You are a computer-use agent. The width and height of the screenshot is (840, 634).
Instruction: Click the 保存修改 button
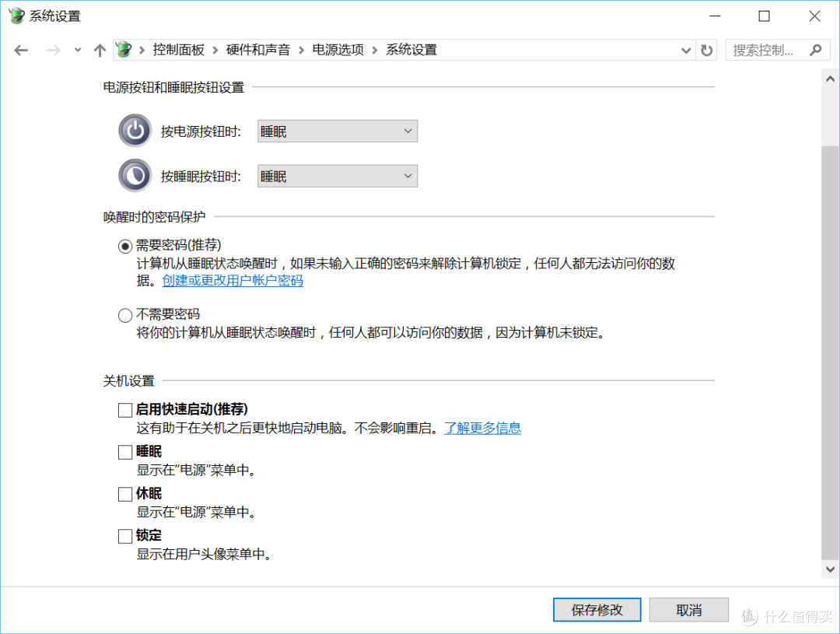(x=597, y=609)
